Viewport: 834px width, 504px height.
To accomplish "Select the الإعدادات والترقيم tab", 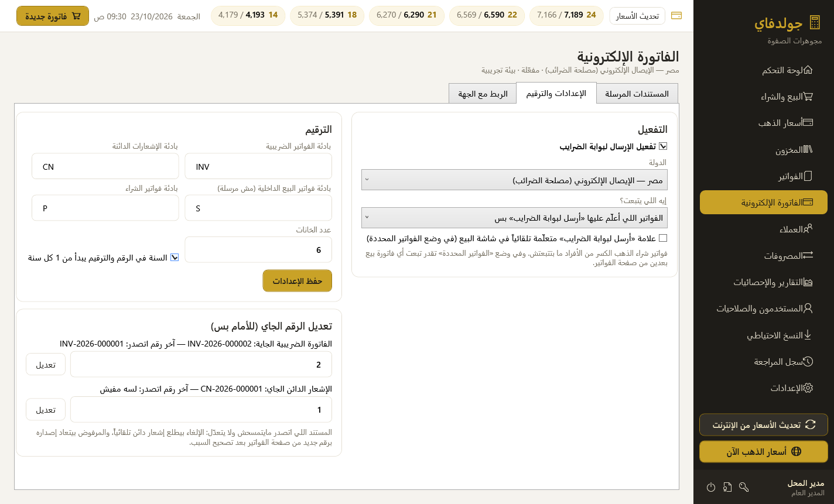I will (556, 94).
